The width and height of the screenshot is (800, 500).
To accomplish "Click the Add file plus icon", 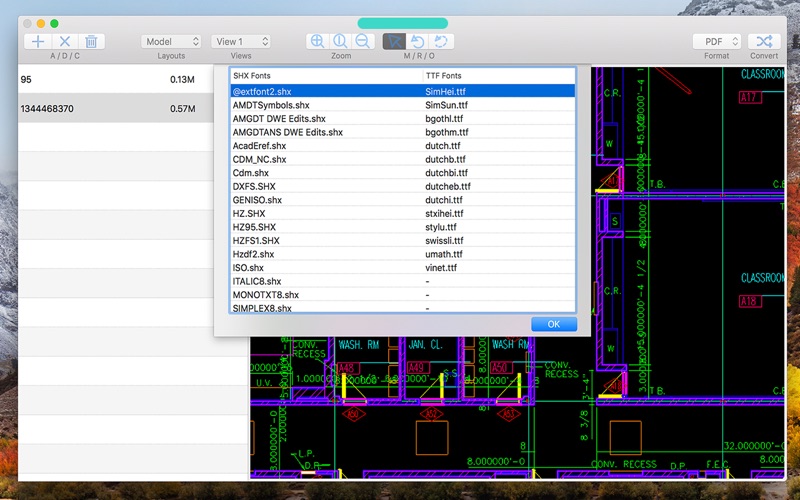I will coord(38,41).
